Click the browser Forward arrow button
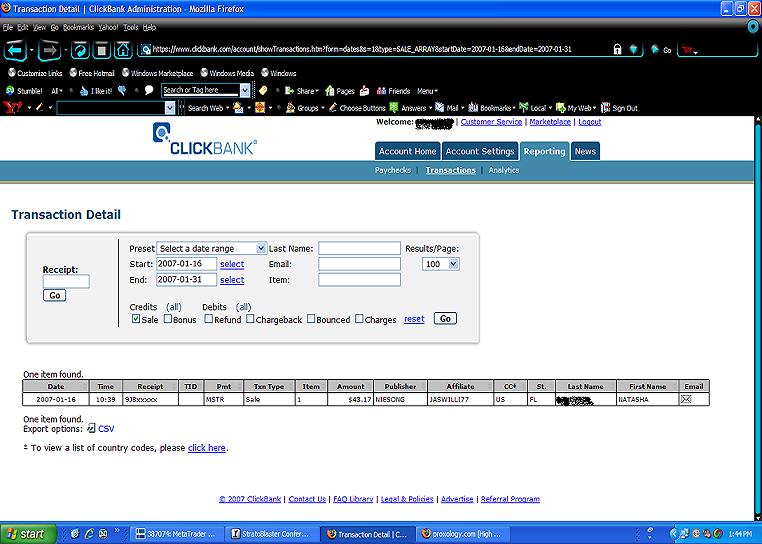Viewport: 762px width, 544px height. coord(50,50)
